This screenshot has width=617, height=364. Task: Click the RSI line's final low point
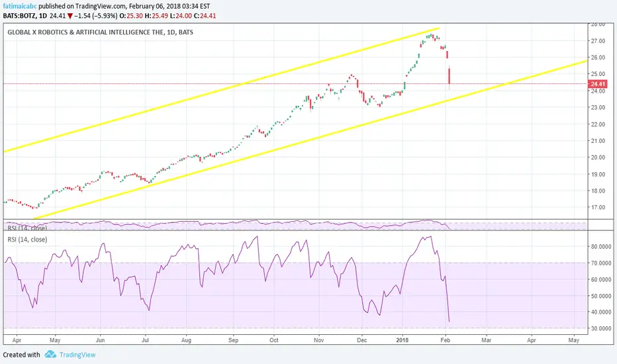pyautogui.click(x=449, y=322)
